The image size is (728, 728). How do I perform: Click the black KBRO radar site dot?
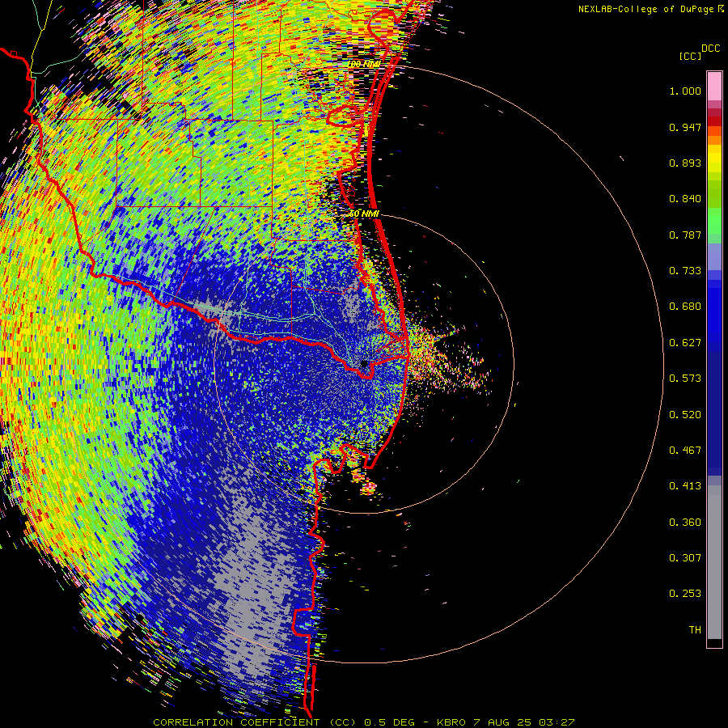pyautogui.click(x=364, y=363)
